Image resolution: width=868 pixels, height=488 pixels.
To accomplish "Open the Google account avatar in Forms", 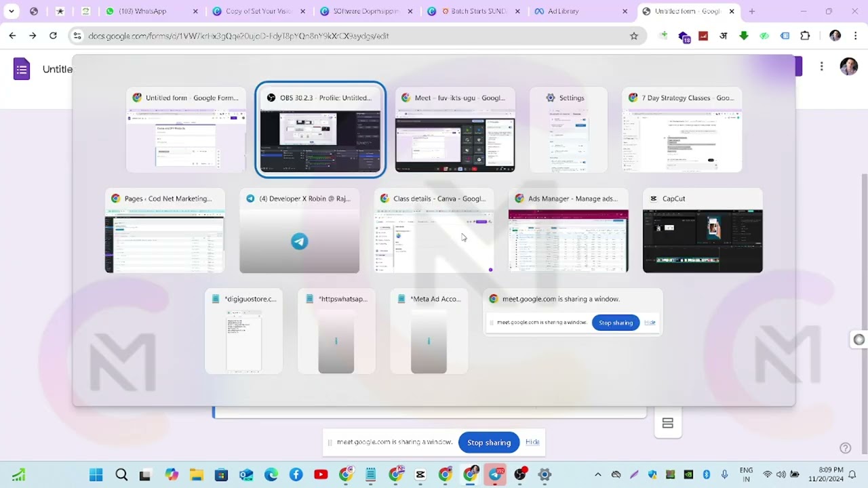I will (848, 66).
